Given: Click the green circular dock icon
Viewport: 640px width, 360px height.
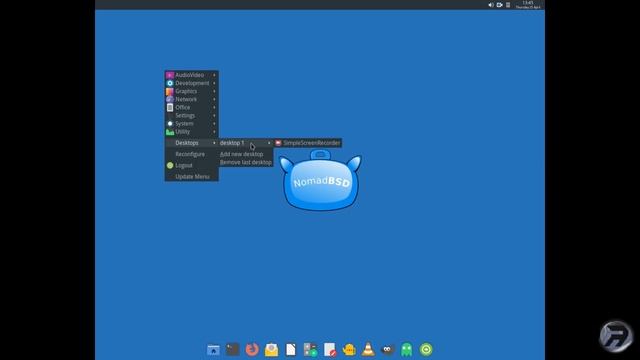Looking at the screenshot, I should 426,349.
